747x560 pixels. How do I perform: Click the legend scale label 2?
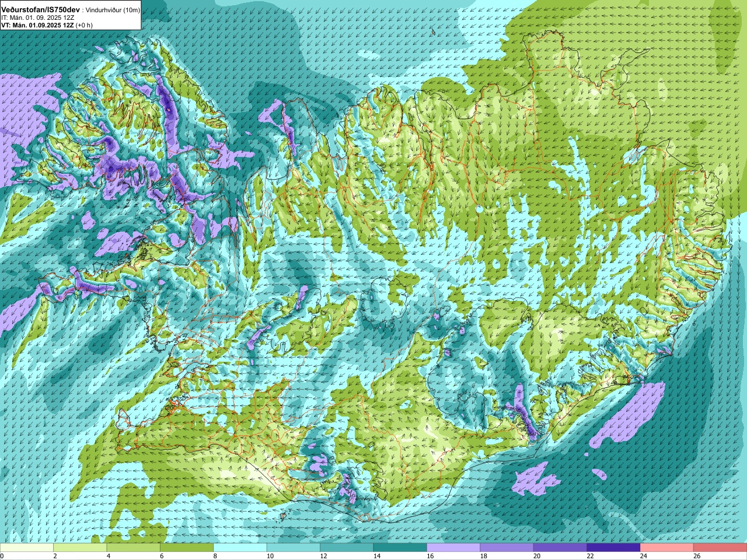coord(55,556)
